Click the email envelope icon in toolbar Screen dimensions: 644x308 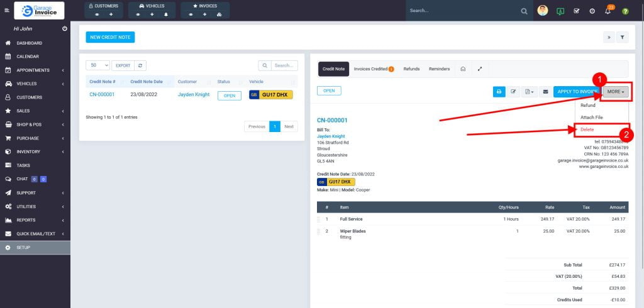pyautogui.click(x=545, y=92)
